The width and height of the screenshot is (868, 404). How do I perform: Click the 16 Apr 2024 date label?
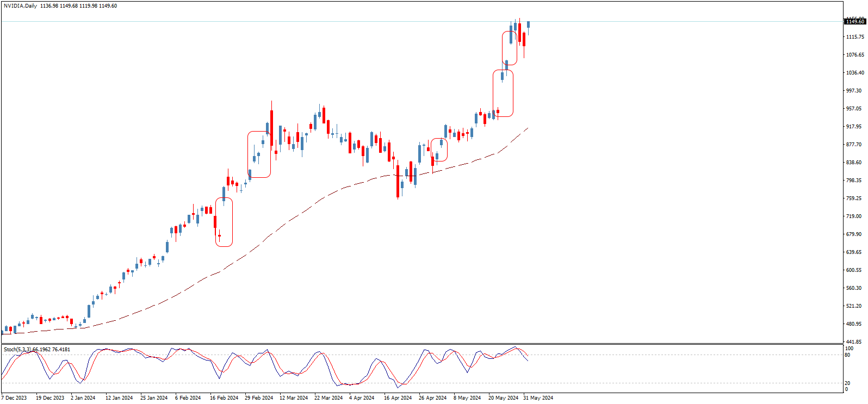(x=398, y=398)
